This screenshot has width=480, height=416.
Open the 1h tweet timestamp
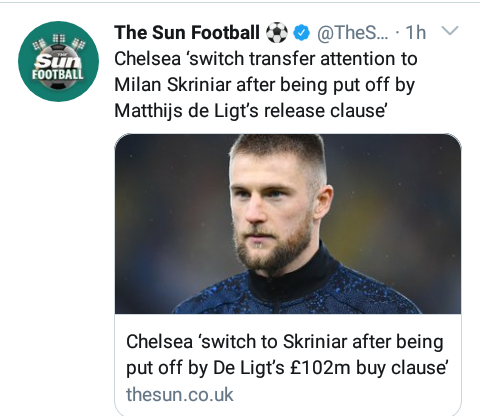tap(415, 33)
